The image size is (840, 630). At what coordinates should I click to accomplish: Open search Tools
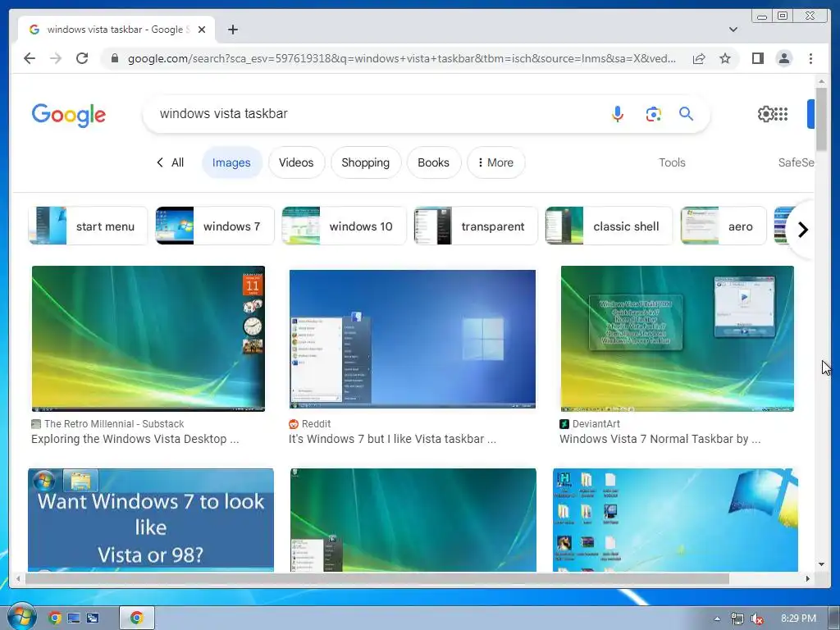pos(672,162)
